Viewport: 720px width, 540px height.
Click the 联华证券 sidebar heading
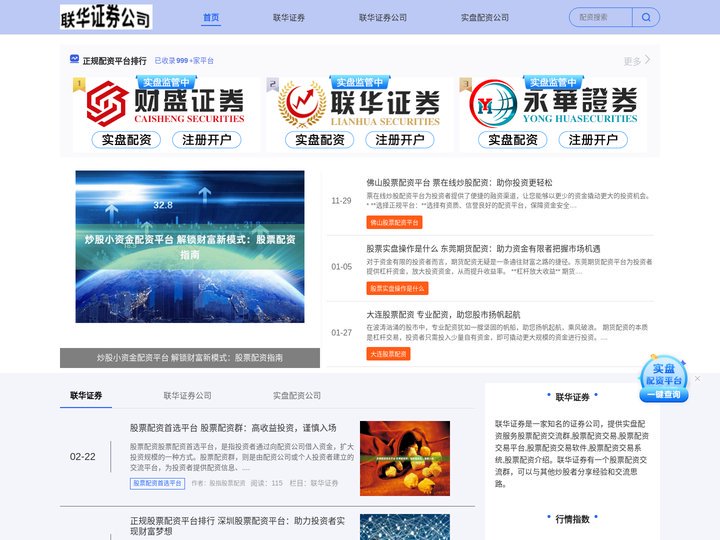pyautogui.click(x=572, y=397)
